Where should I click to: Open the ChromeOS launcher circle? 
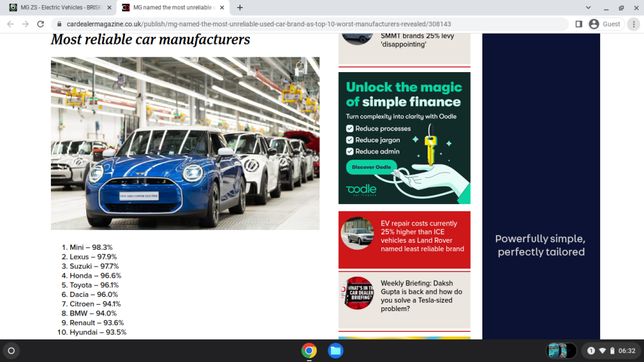click(x=11, y=351)
